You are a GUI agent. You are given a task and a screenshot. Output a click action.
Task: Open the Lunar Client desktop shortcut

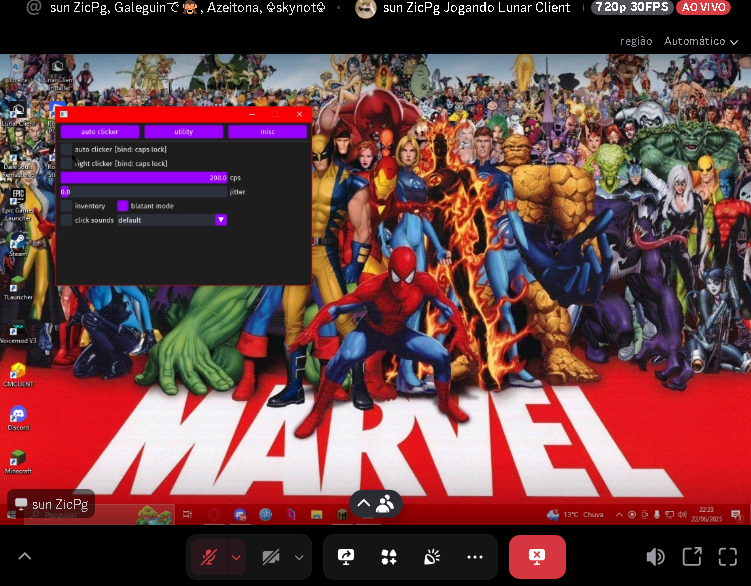18,115
